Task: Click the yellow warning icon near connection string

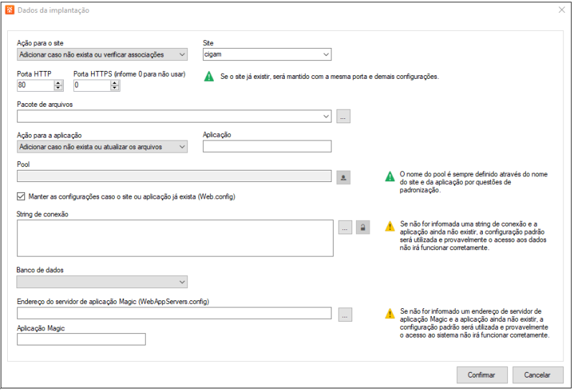Action: coord(390,226)
